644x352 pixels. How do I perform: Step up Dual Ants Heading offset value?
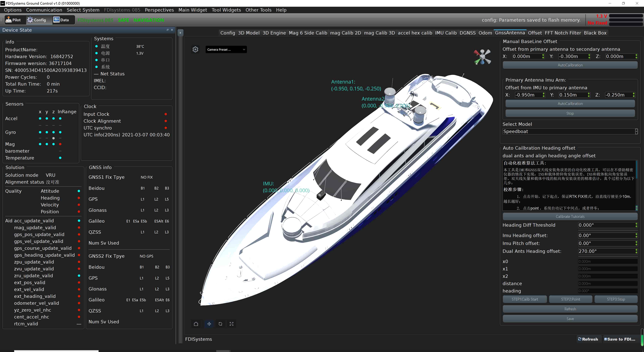636,250
